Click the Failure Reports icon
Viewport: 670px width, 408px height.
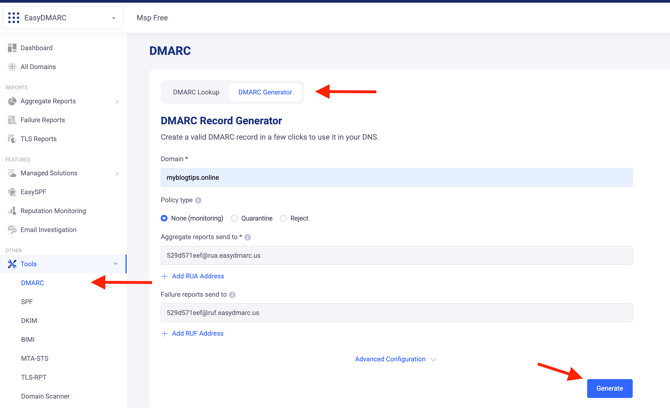12,120
